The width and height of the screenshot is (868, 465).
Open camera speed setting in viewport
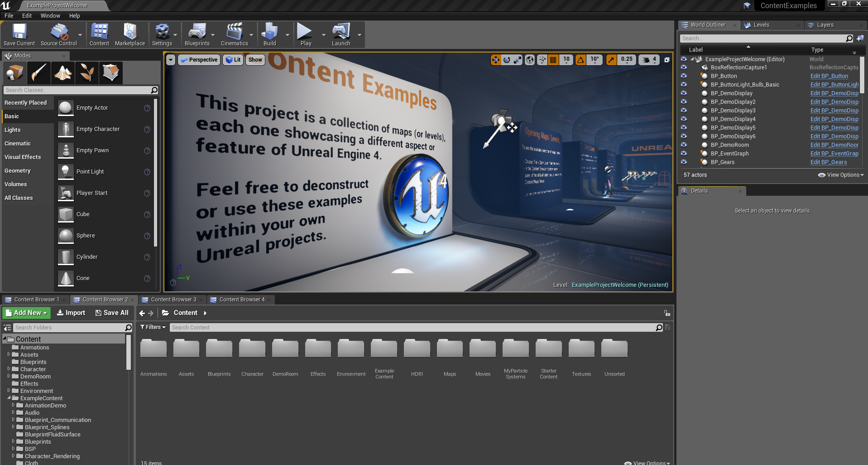click(x=649, y=60)
